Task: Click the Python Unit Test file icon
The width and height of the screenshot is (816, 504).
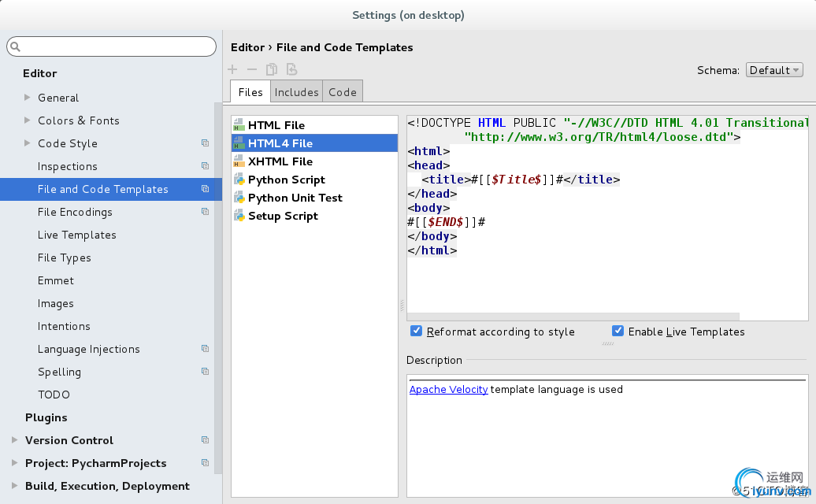Action: coord(239,198)
